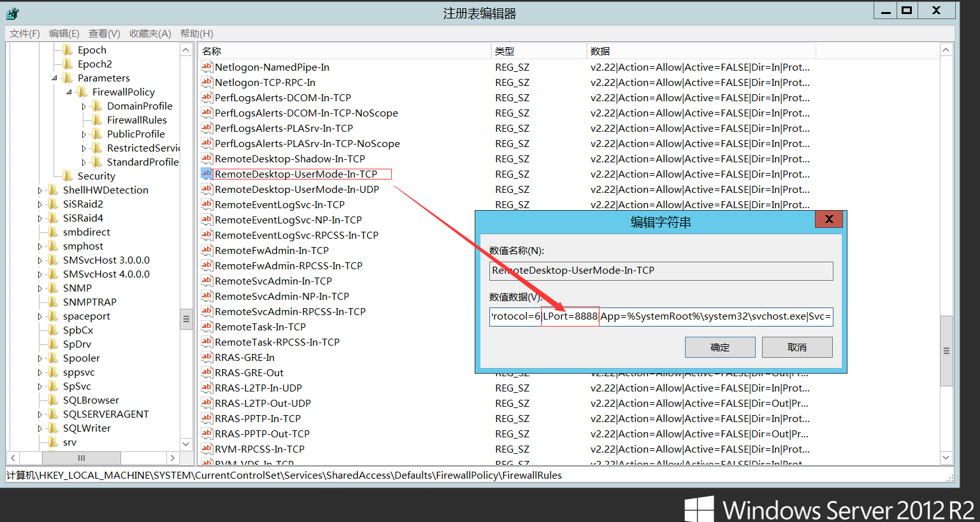Open the 收藏夹(A) menu
The height and width of the screenshot is (522, 980).
tap(150, 33)
